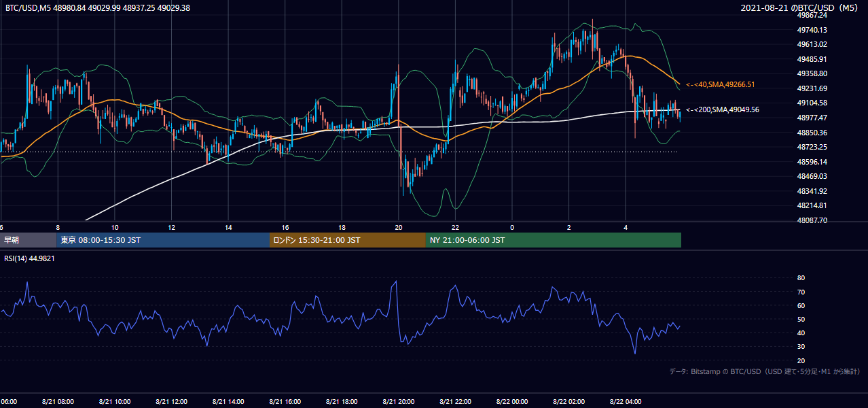Click hour label 0 on chart axis
Image resolution: width=868 pixels, height=408 pixels.
tap(512, 227)
